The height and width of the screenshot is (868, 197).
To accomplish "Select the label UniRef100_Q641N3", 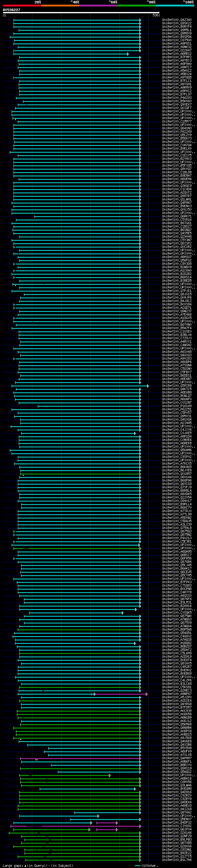I will 176,128.
